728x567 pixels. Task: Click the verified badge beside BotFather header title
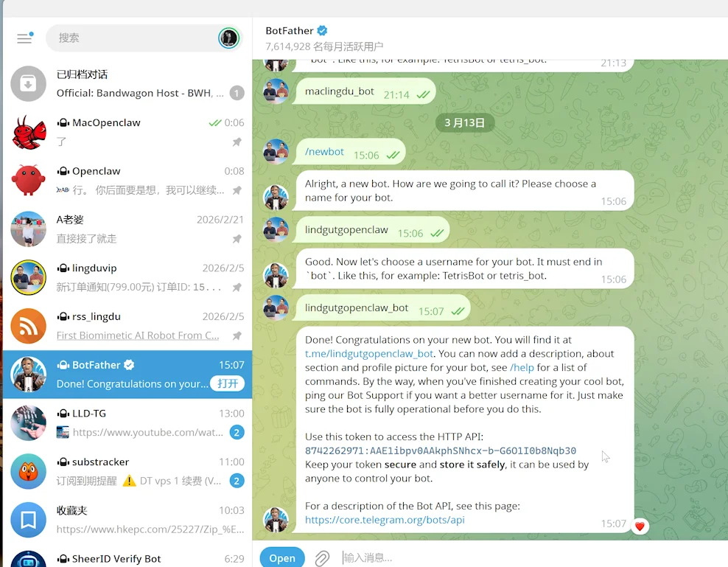pos(322,31)
